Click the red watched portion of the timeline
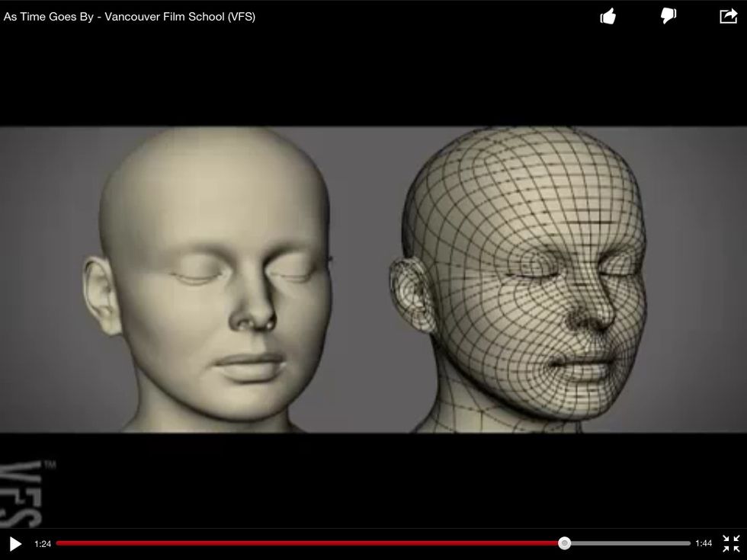The height and width of the screenshot is (560, 747). [x=305, y=543]
